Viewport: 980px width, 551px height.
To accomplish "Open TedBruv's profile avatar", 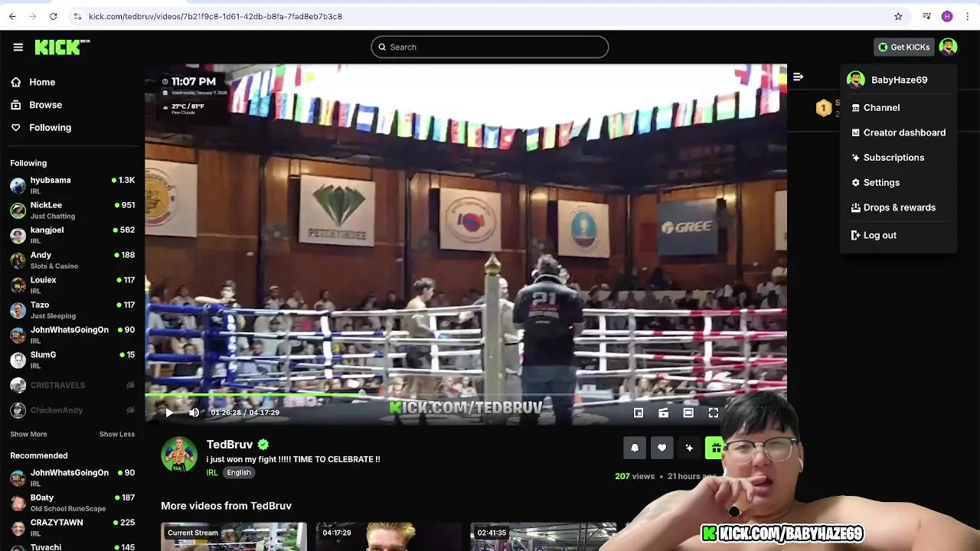I will pyautogui.click(x=179, y=455).
